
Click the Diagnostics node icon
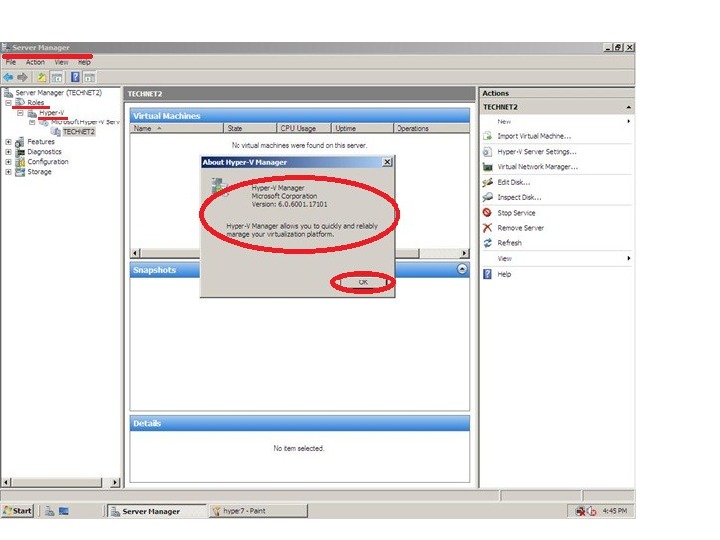pyautogui.click(x=20, y=152)
